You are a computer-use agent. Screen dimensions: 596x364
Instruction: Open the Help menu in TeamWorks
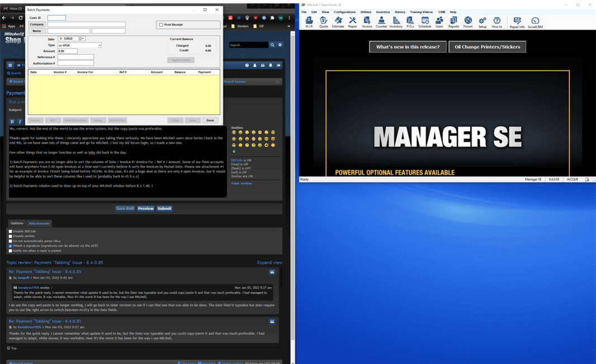tap(453, 12)
